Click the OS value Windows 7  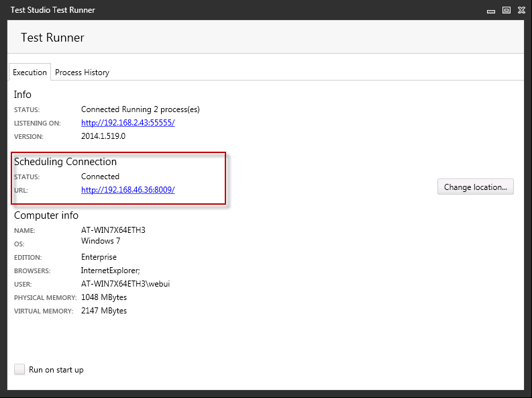coord(101,241)
